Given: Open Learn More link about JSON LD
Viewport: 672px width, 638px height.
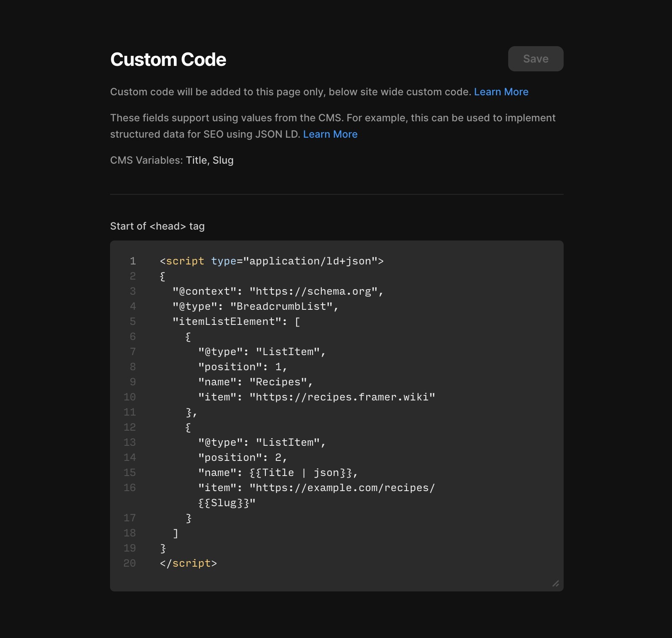Looking at the screenshot, I should [330, 134].
